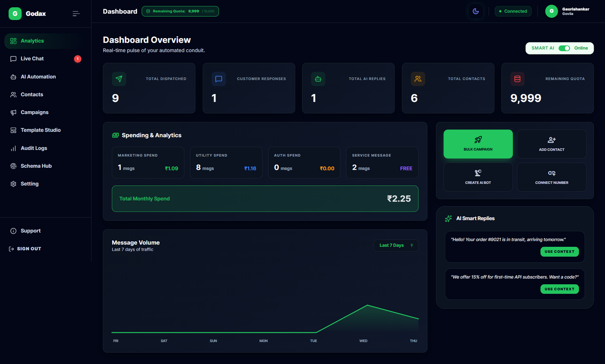Click the Godax logo icon

coord(15,13)
